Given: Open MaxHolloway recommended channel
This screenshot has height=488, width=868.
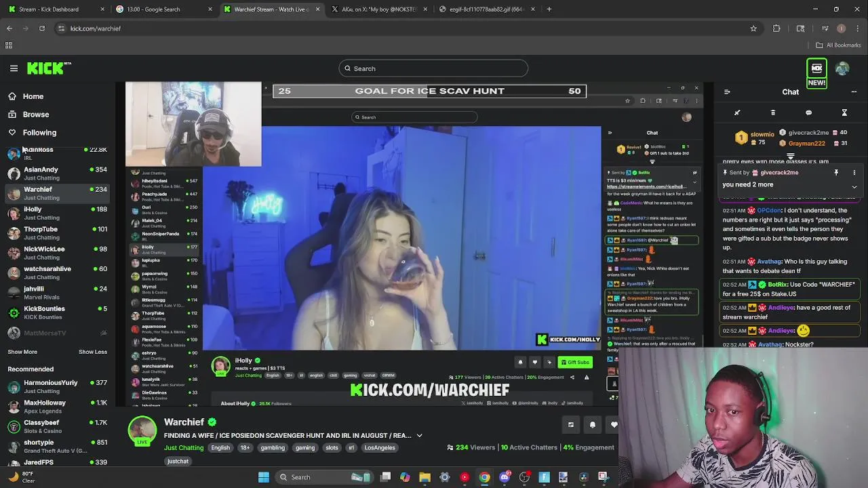Looking at the screenshot, I should [x=57, y=407].
